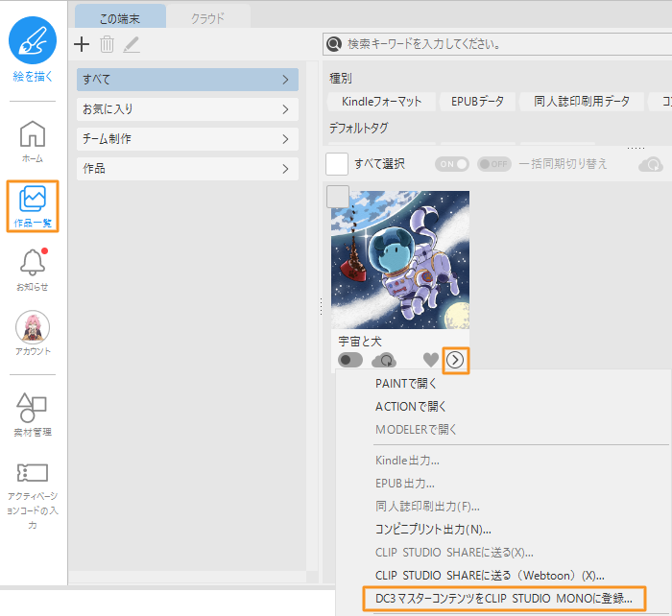Image resolution: width=672 pixels, height=616 pixels.
Task: Click the trash delete icon
Action: (107, 44)
